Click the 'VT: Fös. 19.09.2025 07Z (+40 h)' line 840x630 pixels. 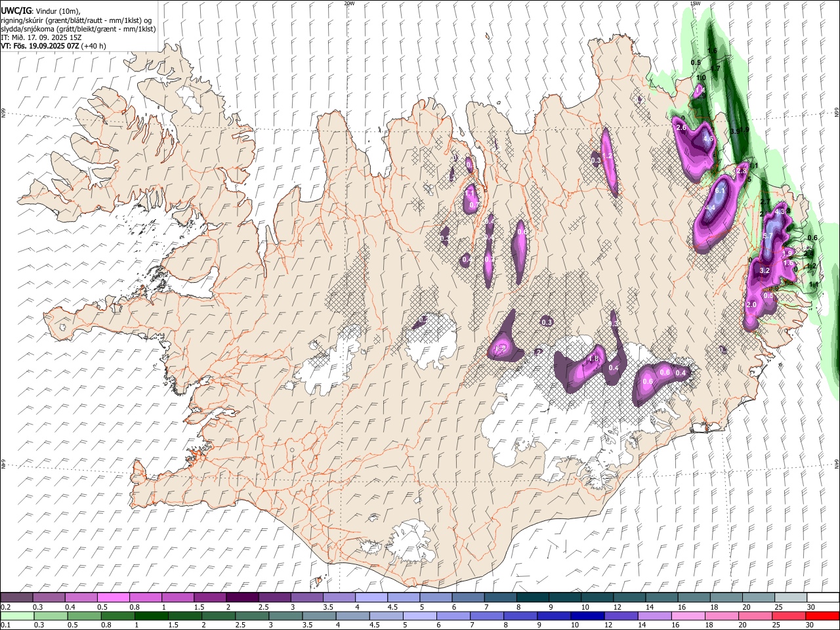click(53, 46)
